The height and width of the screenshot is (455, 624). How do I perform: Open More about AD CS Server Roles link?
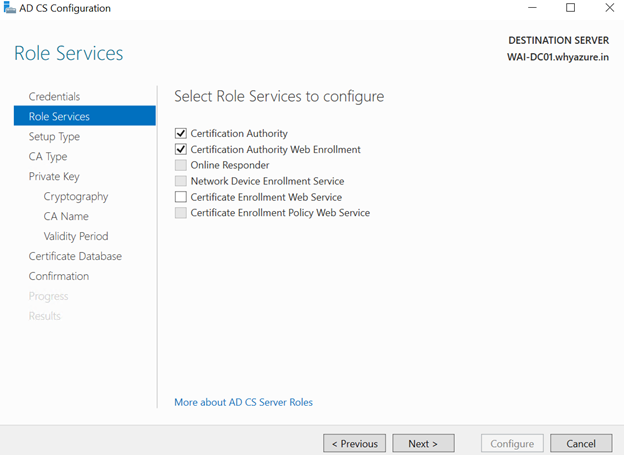(244, 402)
